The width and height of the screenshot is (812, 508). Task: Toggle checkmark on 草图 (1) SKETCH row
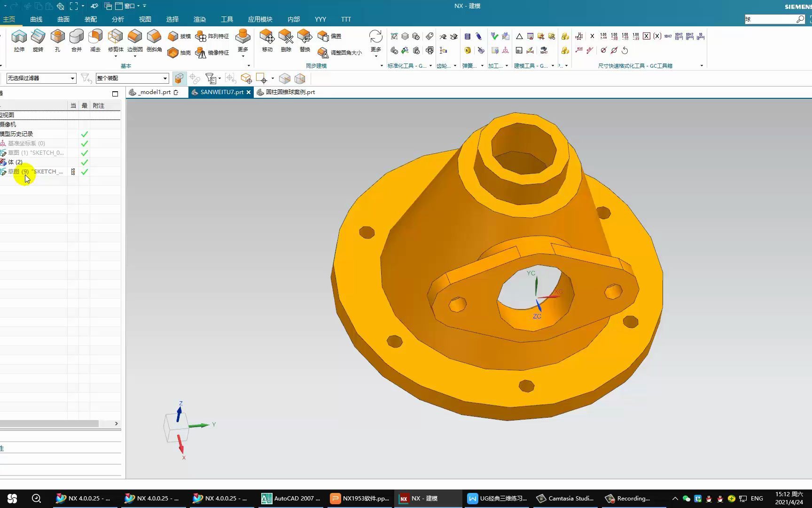(85, 153)
